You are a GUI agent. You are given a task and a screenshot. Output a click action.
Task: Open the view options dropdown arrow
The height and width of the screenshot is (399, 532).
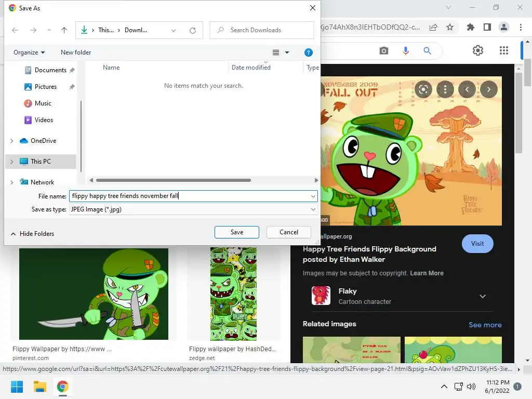(287, 52)
